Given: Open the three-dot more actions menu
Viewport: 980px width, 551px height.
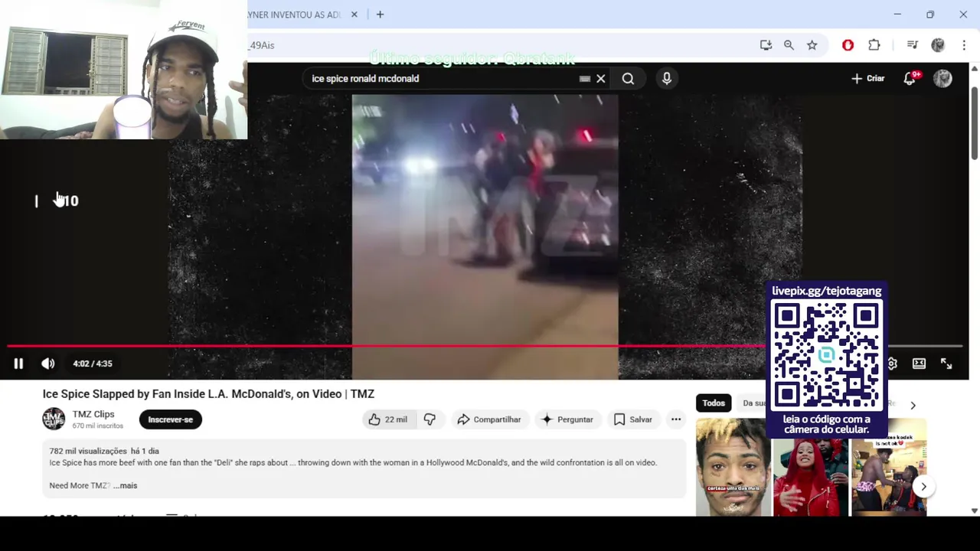Looking at the screenshot, I should [x=676, y=419].
